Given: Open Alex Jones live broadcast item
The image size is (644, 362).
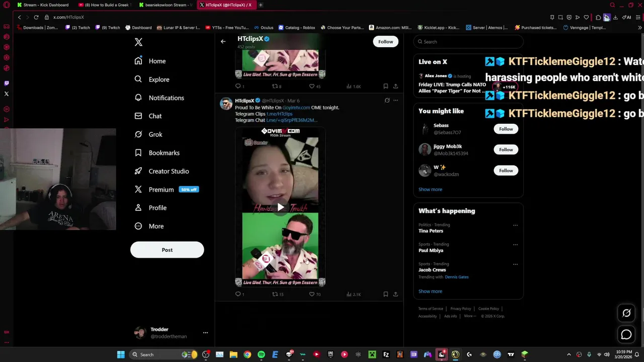Looking at the screenshot, I should pyautogui.click(x=468, y=83).
